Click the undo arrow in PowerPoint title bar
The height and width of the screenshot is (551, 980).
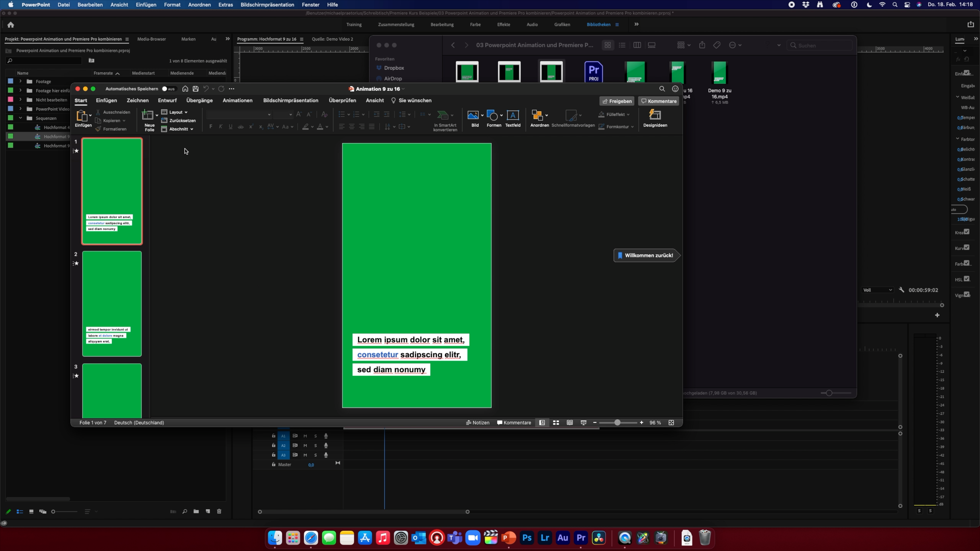(206, 89)
